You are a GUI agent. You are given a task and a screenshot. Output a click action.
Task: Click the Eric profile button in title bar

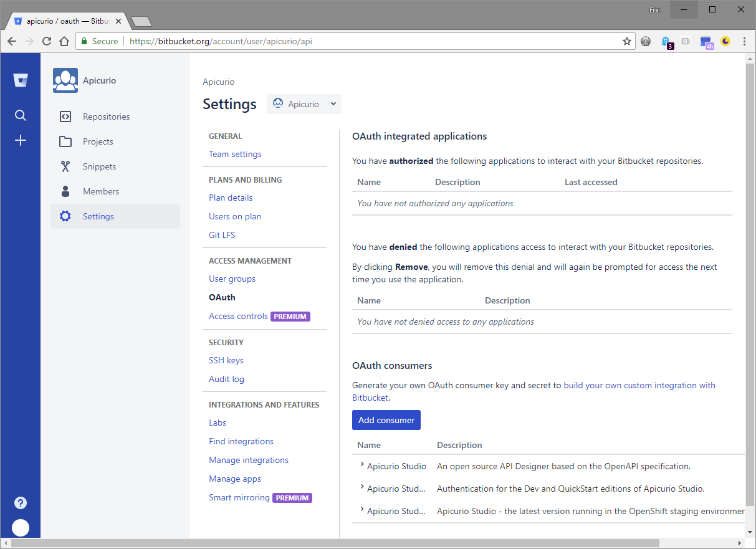click(x=653, y=9)
